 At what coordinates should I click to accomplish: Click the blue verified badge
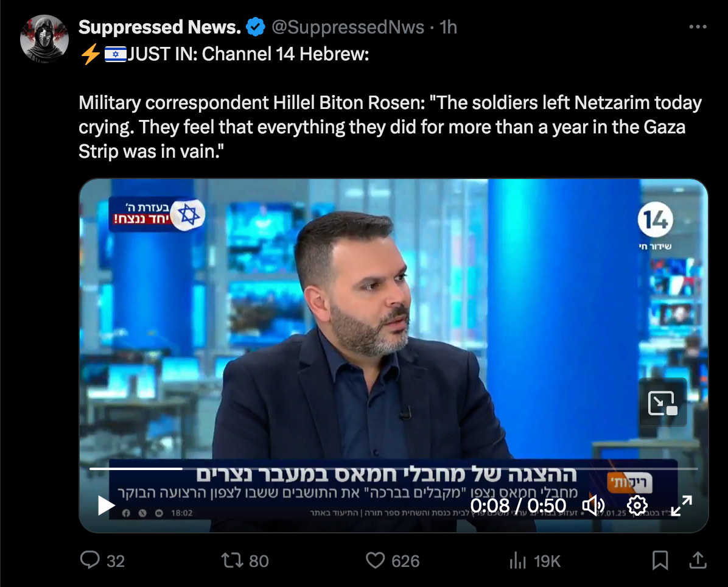(x=256, y=27)
